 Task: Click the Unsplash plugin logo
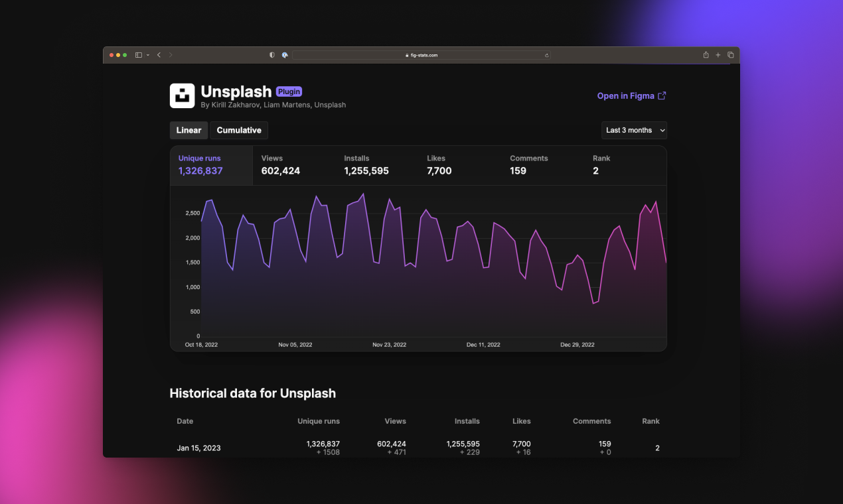[x=182, y=95]
